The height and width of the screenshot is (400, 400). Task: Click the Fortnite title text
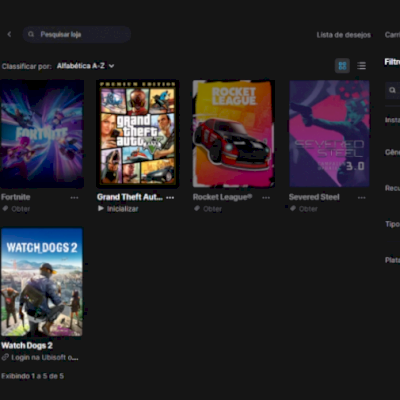(x=16, y=197)
